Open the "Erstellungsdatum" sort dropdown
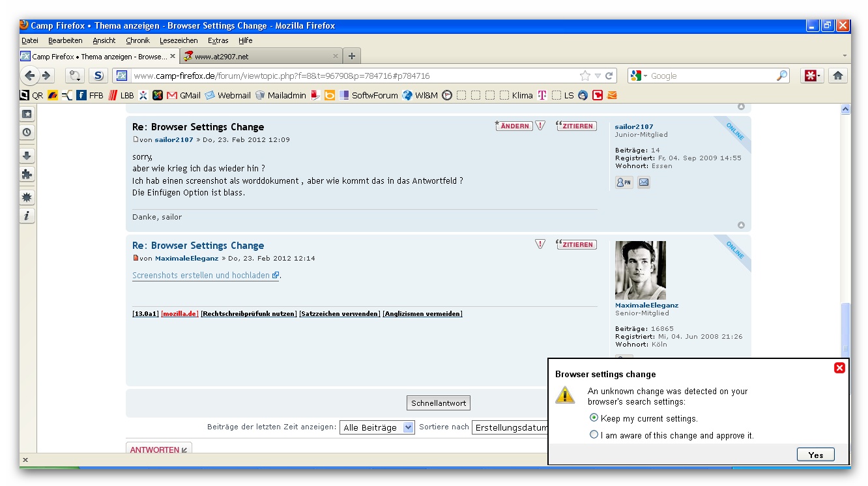The height and width of the screenshot is (486, 868). coord(511,427)
